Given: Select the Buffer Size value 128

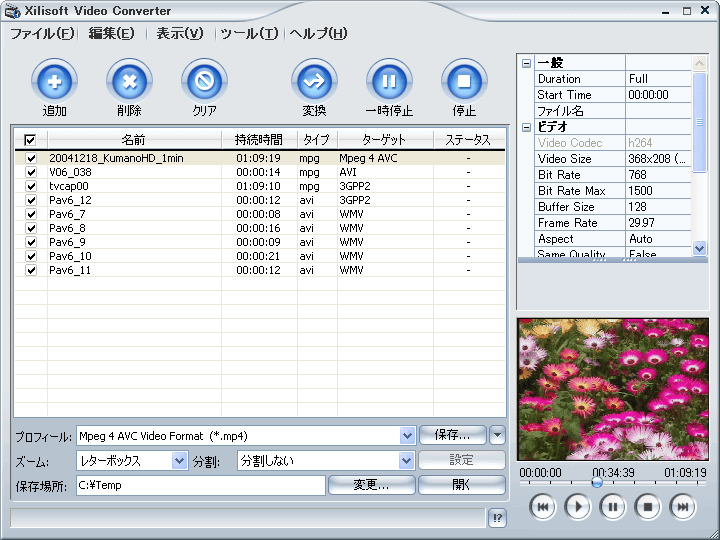Looking at the screenshot, I should (658, 207).
